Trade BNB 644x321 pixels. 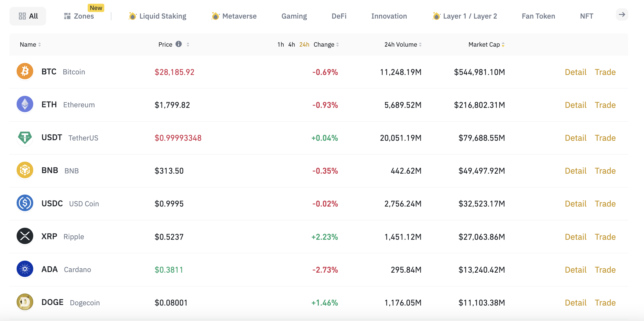pyautogui.click(x=605, y=171)
